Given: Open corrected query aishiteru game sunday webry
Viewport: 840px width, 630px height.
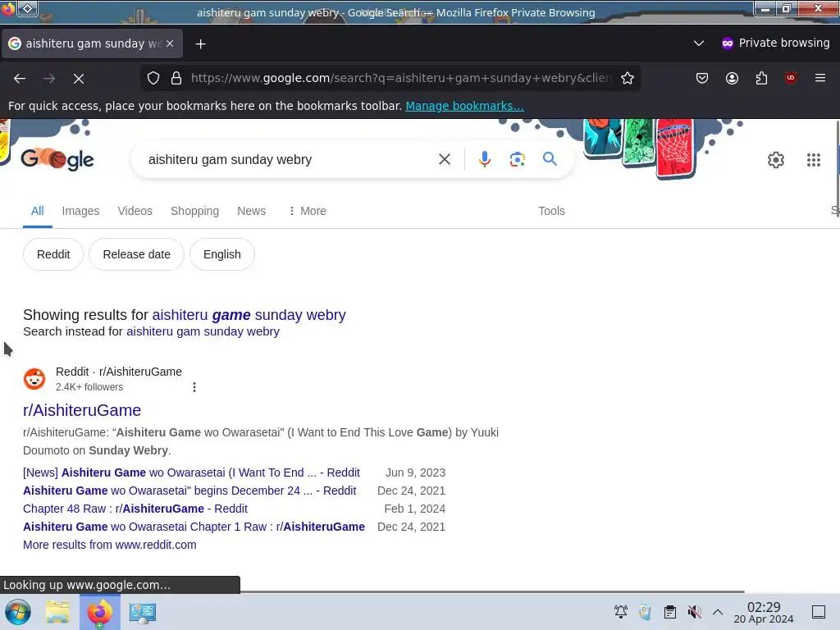Looking at the screenshot, I should click(249, 315).
